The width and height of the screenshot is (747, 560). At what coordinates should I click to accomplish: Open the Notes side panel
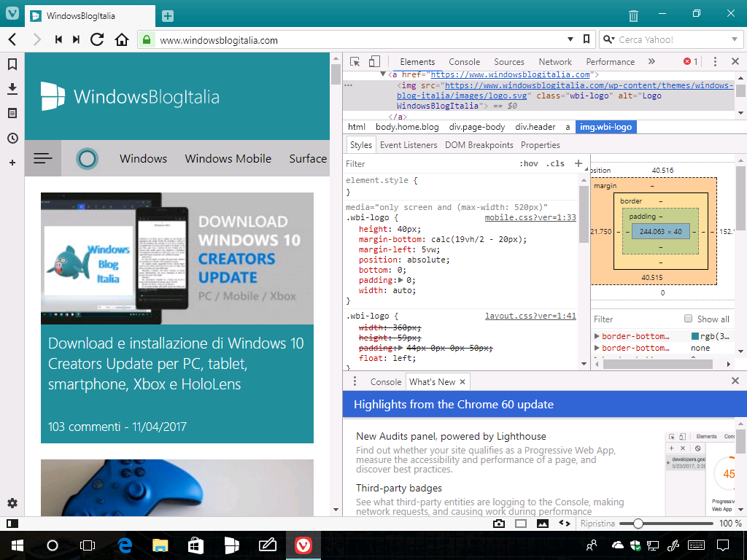(12, 113)
